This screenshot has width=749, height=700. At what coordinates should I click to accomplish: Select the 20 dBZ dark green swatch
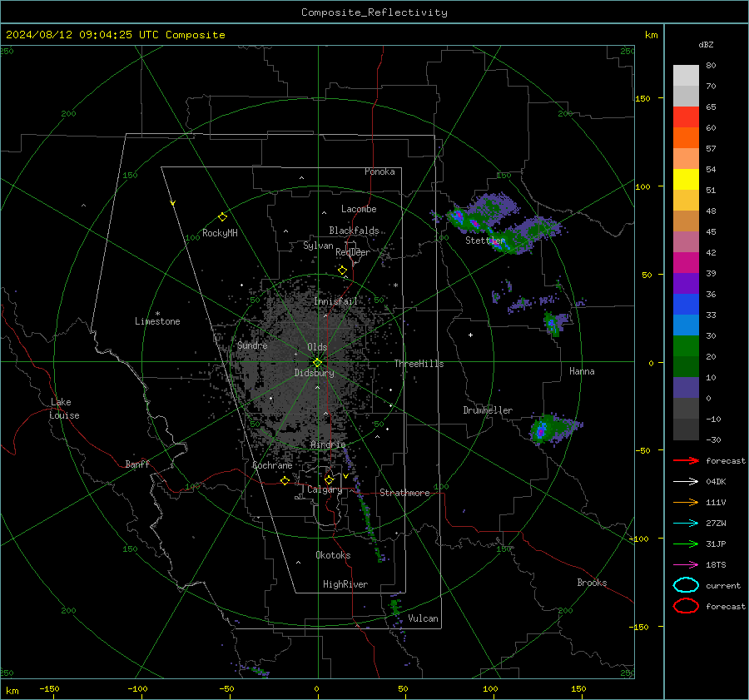686,366
